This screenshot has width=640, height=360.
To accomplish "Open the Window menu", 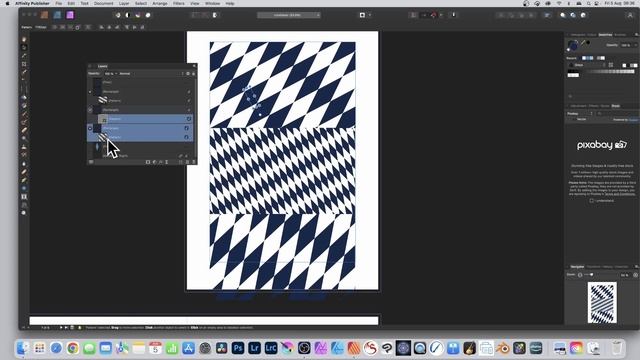I will 212,3.
